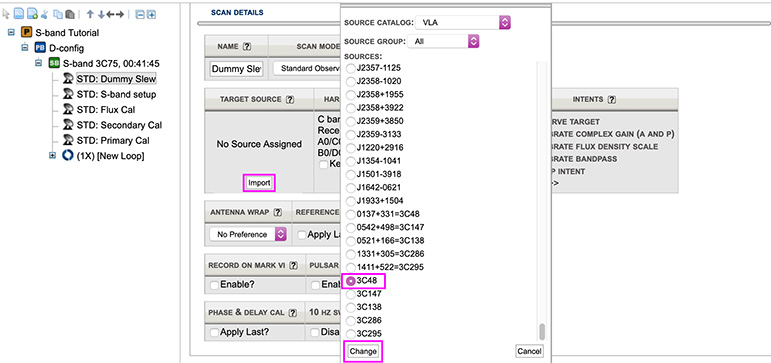Click the left arrow toolbar icon

(110, 14)
